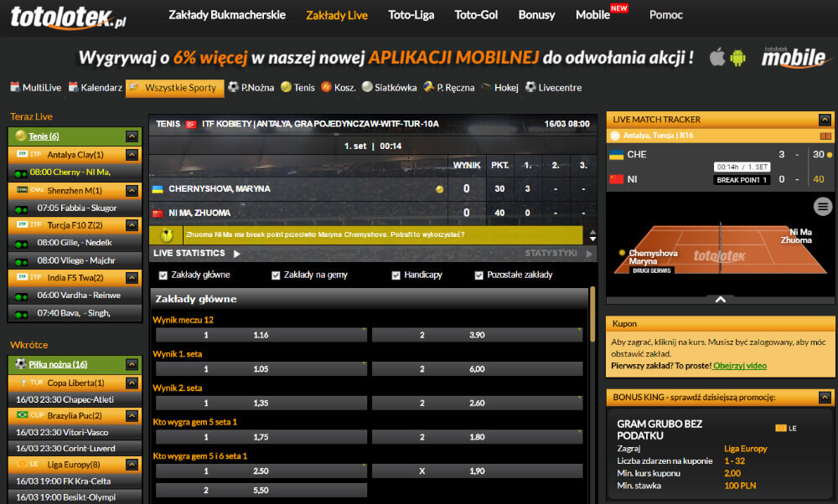The width and height of the screenshot is (838, 504).
Task: Click the totolotek.pl logo
Action: click(69, 17)
